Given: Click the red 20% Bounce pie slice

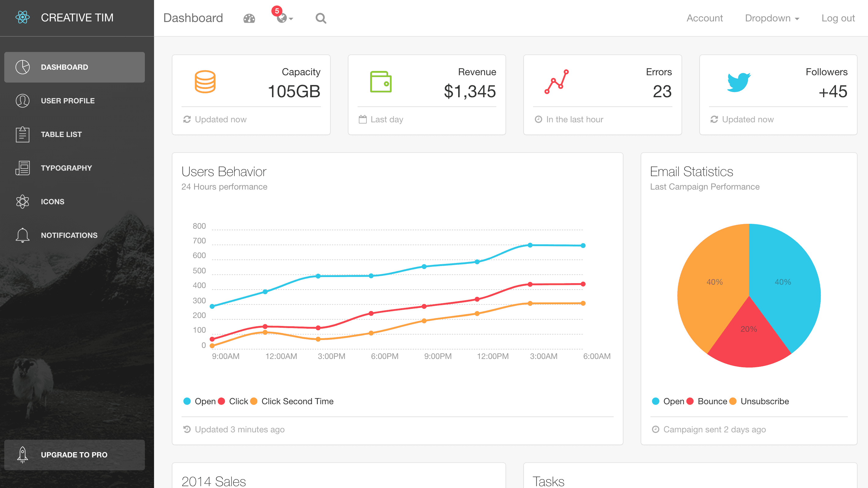Looking at the screenshot, I should 749,340.
